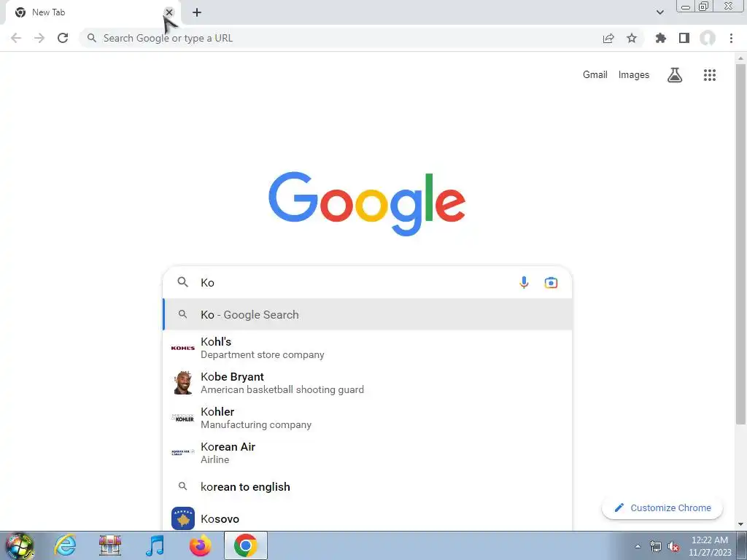Viewport: 747px width, 560px height.
Task: Click the Kosovo flag thumbnail
Action: 183,518
